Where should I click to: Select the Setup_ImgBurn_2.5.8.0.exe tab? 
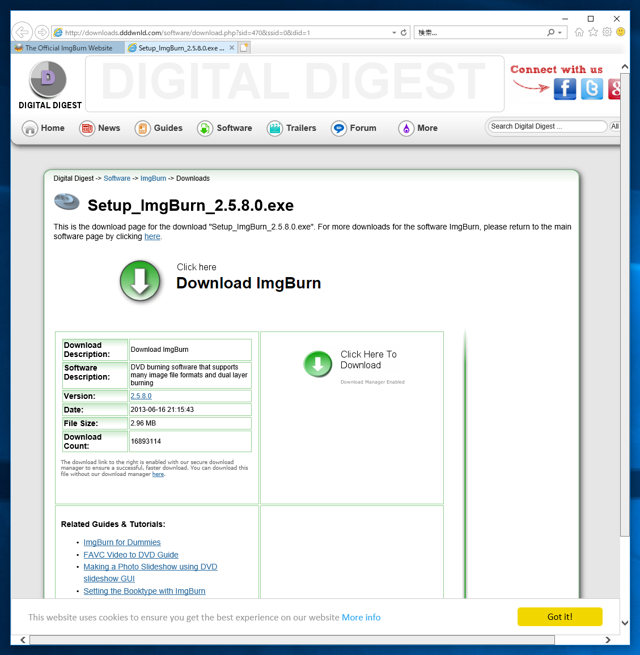tap(180, 48)
